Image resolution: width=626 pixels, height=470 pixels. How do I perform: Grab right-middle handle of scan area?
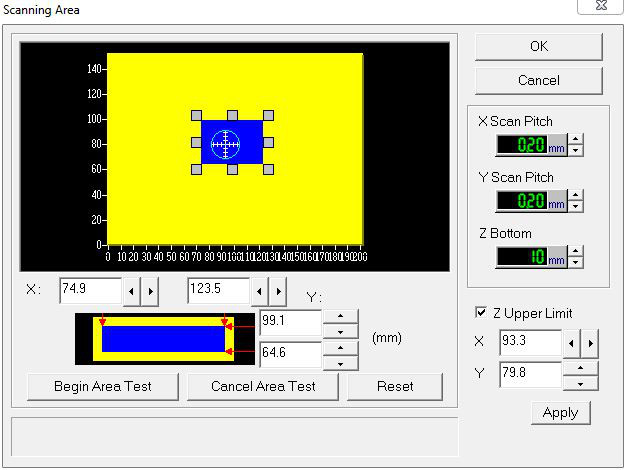(x=268, y=143)
